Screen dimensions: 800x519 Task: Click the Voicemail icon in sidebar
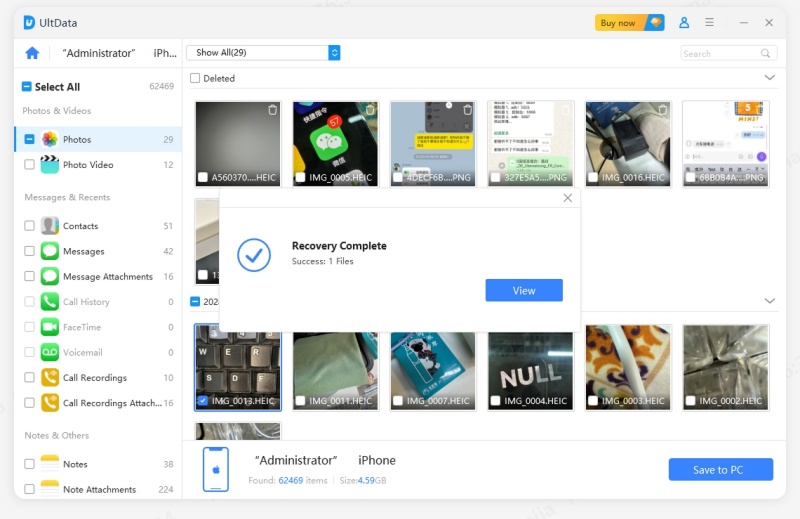pos(49,353)
